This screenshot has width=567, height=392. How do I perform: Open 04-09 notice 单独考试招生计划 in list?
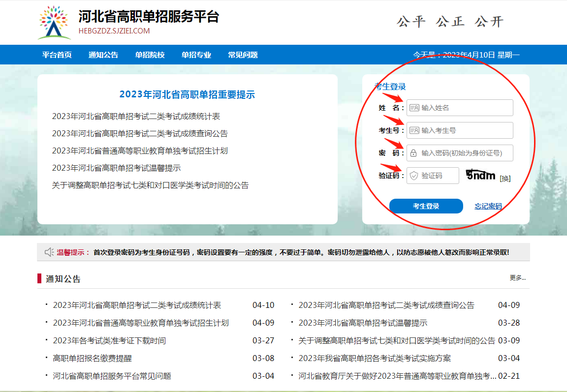(141, 323)
